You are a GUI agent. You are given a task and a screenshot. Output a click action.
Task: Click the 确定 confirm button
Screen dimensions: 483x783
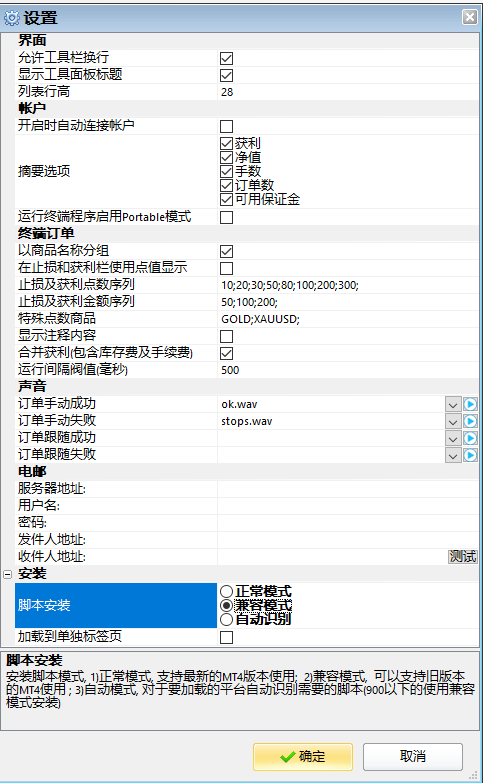coord(303,757)
